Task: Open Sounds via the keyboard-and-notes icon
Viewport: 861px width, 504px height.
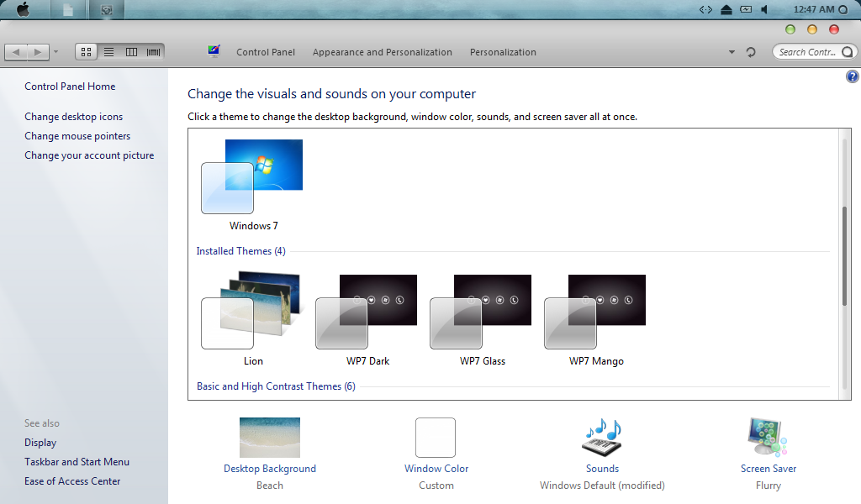Action: click(602, 438)
